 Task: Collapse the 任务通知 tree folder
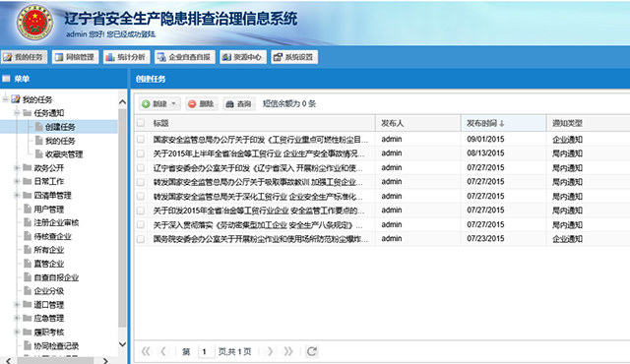click(x=17, y=113)
